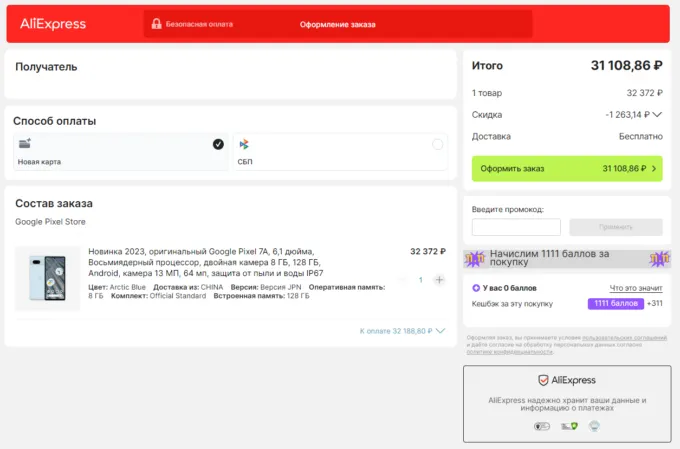Open the Что это значит link

[x=636, y=288]
